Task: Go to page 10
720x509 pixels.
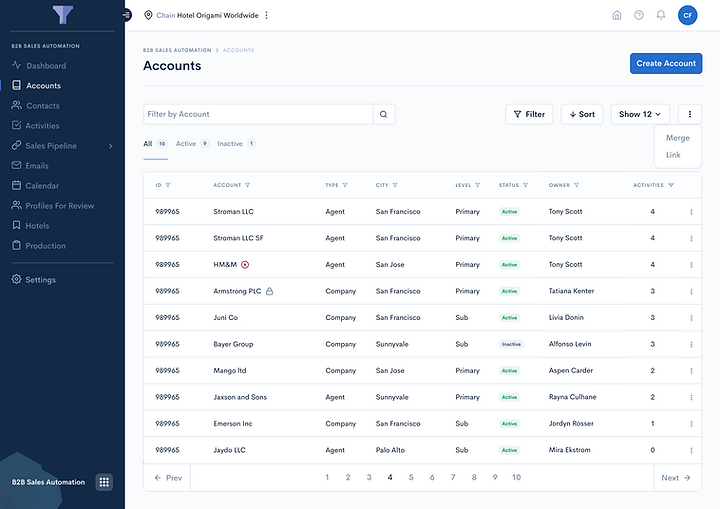Action: (x=517, y=477)
